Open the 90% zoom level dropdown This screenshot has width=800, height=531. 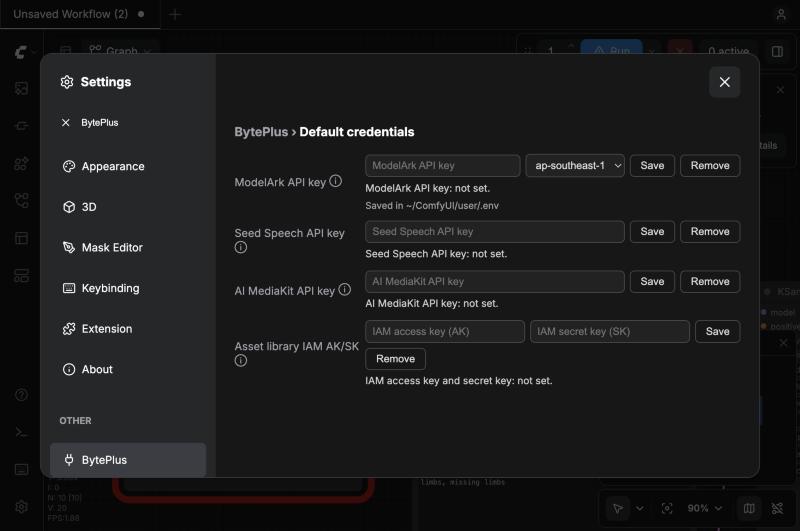pyautogui.click(x=705, y=508)
